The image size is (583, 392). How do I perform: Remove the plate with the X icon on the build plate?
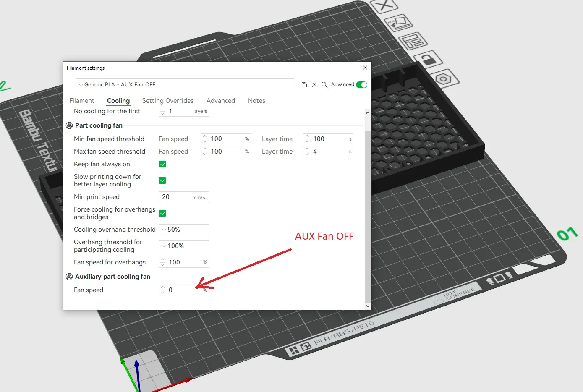coord(384,6)
